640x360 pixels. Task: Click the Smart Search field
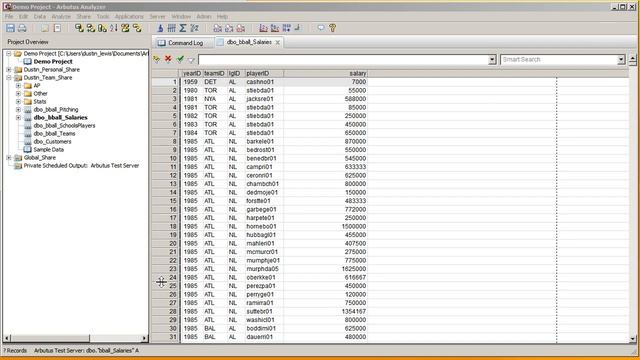coord(558,60)
